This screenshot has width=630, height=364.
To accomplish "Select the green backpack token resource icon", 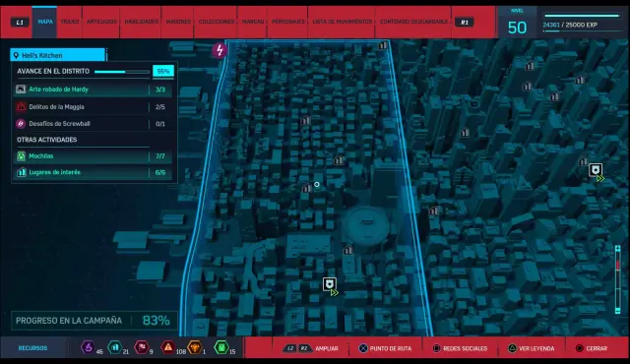I will click(x=221, y=347).
